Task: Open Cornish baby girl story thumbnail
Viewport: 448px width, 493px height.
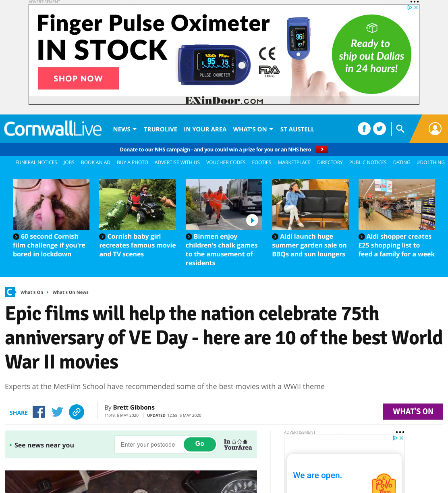Action: 137,205
